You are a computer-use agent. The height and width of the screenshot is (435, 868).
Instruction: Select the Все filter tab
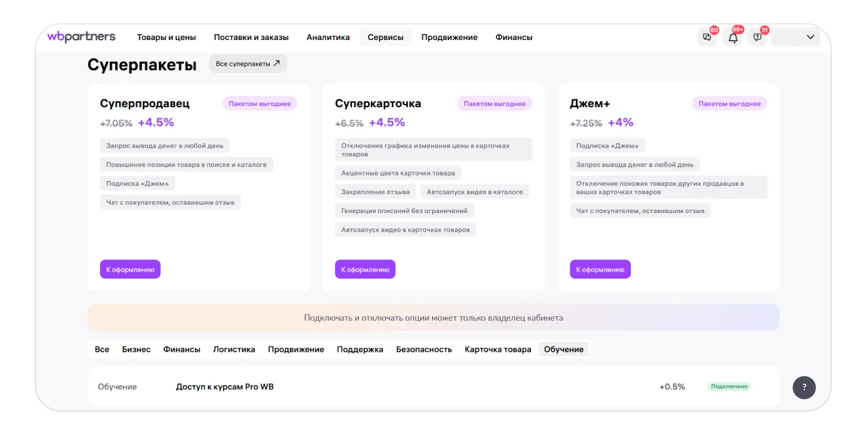click(102, 349)
